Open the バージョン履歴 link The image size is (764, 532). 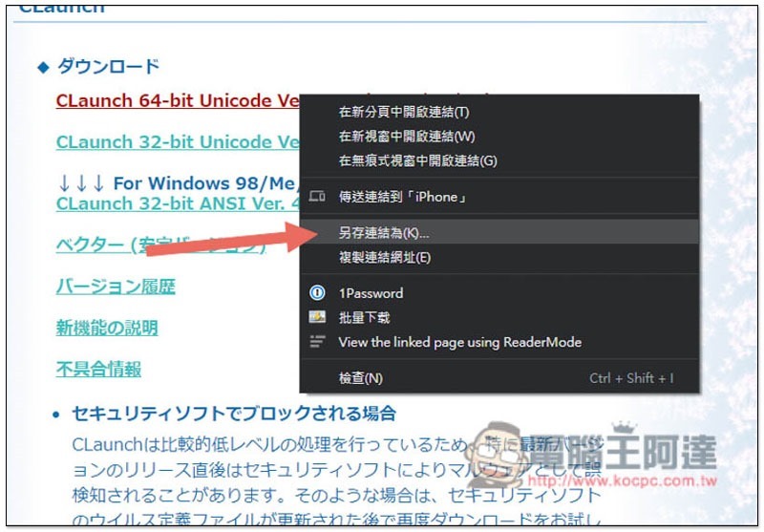coord(116,286)
